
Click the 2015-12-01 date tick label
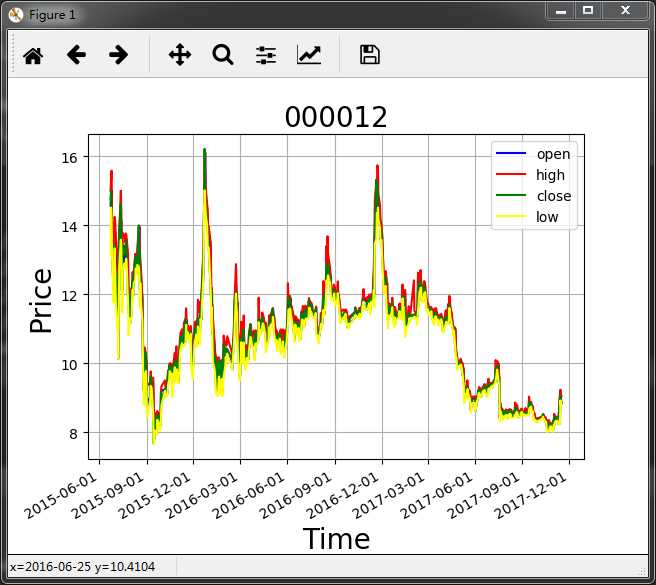[155, 497]
